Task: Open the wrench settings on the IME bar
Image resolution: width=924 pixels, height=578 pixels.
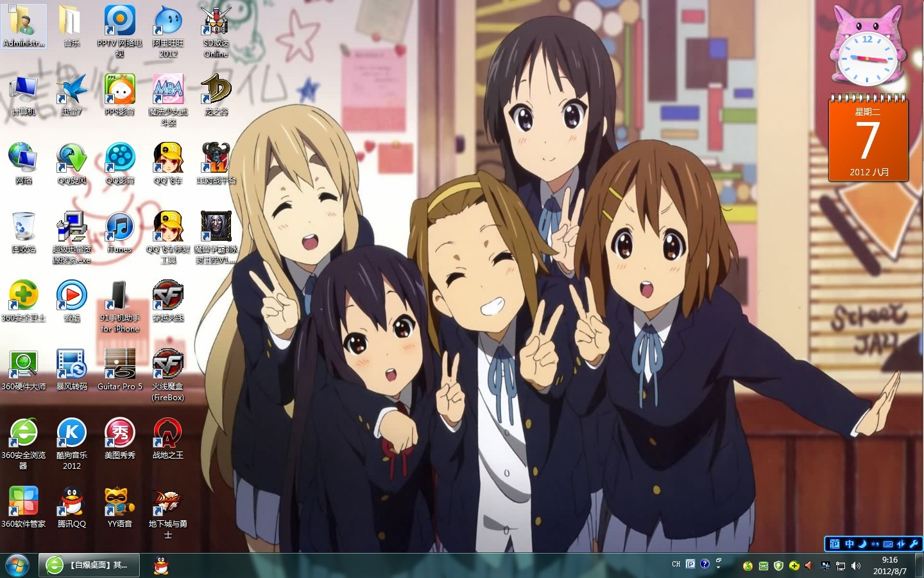Action: click(914, 544)
